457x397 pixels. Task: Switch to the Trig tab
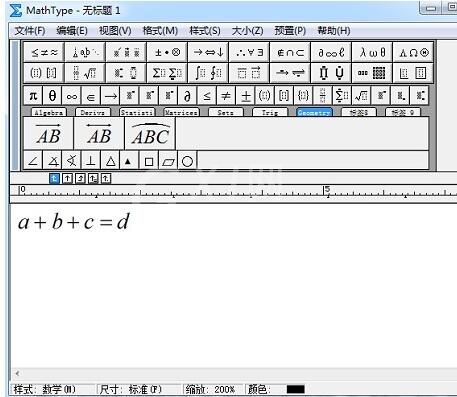coord(270,112)
